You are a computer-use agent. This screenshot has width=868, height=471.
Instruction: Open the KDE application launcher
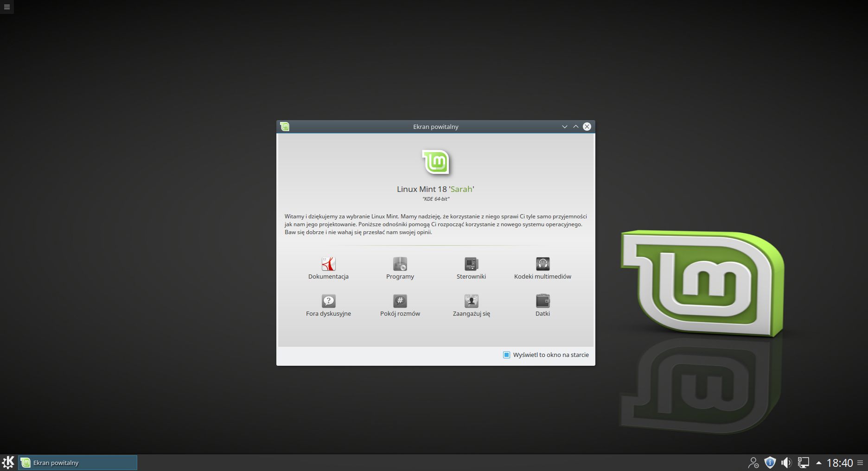(x=8, y=462)
